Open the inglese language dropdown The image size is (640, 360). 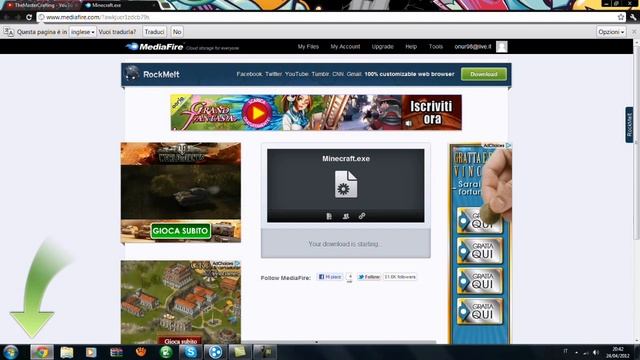[x=82, y=32]
